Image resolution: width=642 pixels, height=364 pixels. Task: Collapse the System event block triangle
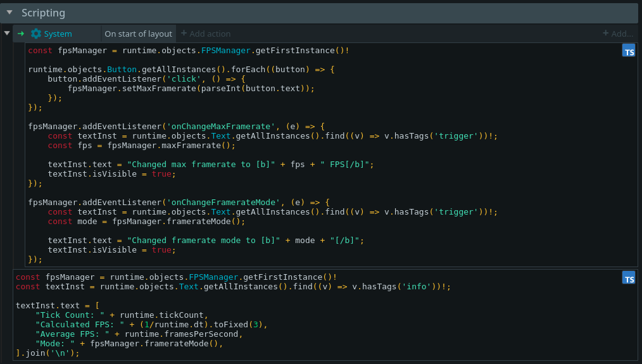[x=7, y=33]
